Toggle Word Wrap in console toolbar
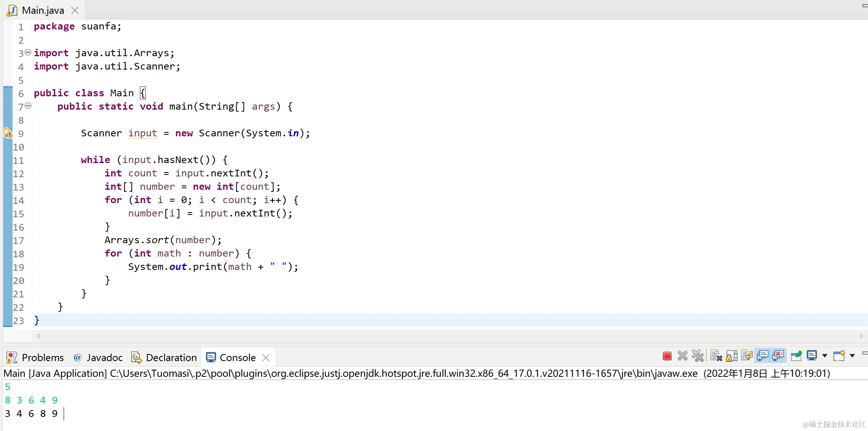Screen dimensions: 868x431 (747, 356)
